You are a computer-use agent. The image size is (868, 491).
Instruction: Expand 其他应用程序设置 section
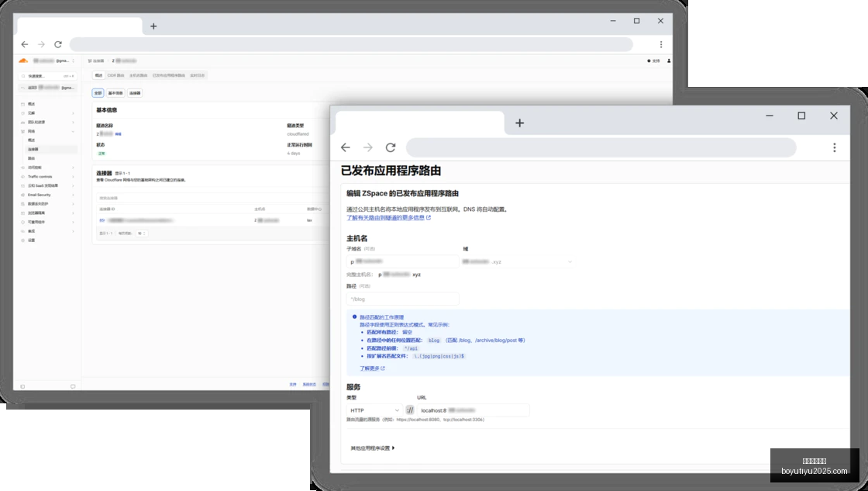tap(373, 448)
